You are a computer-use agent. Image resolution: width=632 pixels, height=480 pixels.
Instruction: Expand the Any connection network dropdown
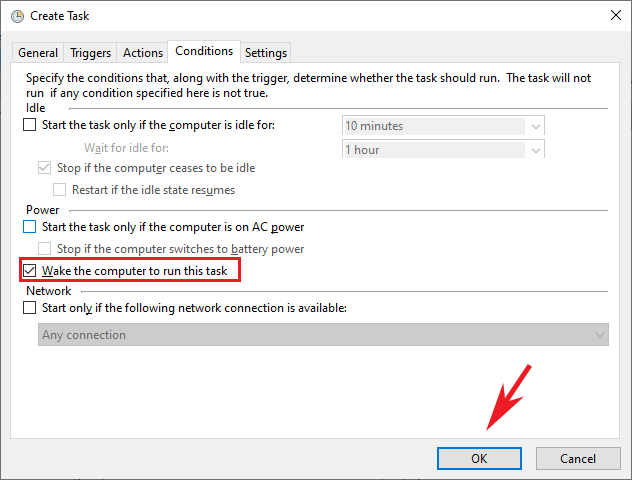(x=599, y=335)
